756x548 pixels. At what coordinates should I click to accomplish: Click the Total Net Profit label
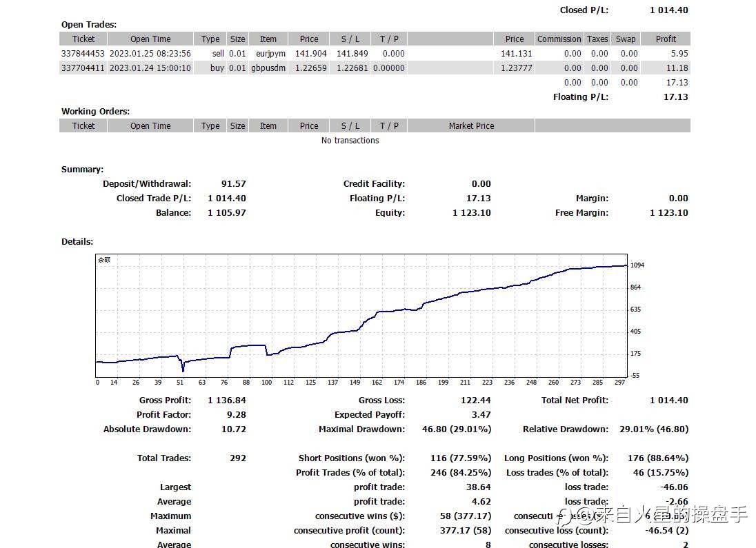575,400
